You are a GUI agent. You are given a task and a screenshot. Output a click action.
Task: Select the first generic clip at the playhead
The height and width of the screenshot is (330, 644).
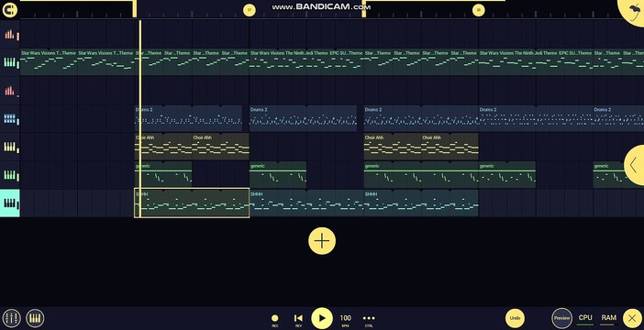[x=163, y=174]
